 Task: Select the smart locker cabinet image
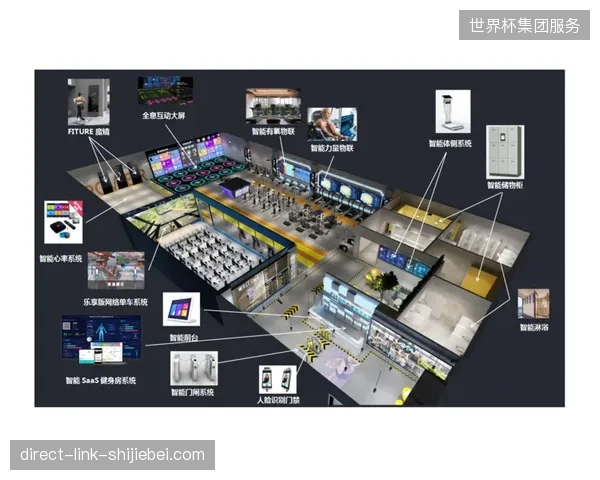[x=505, y=152]
